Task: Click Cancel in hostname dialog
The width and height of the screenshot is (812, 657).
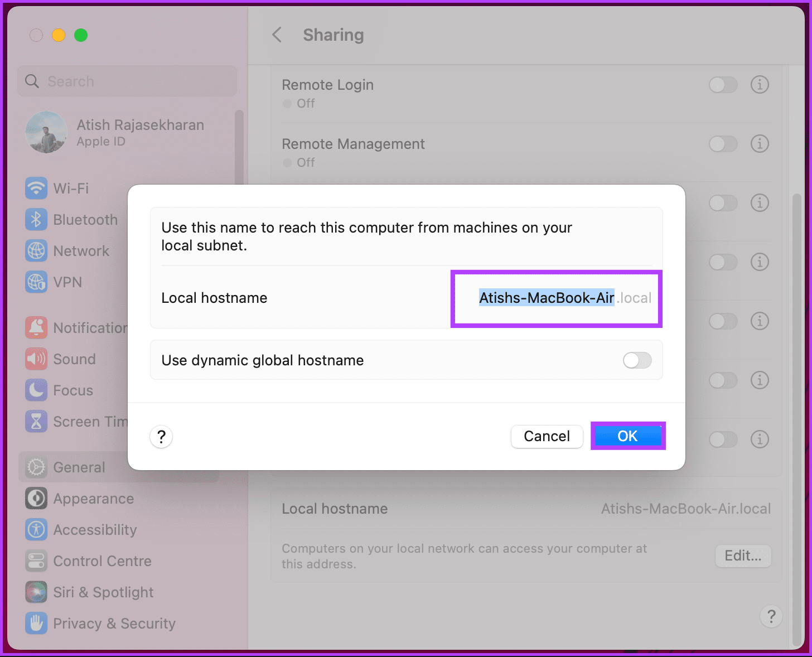Action: [x=547, y=436]
